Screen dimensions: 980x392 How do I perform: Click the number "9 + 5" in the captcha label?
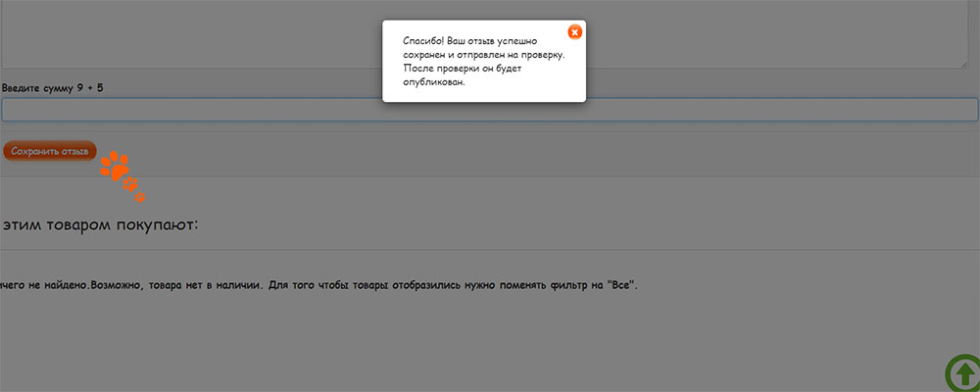[x=90, y=88]
